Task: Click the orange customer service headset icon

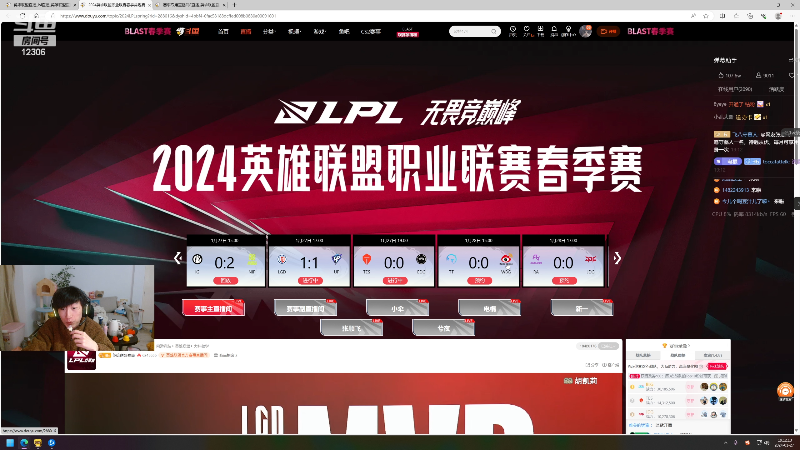Action: 785,391
